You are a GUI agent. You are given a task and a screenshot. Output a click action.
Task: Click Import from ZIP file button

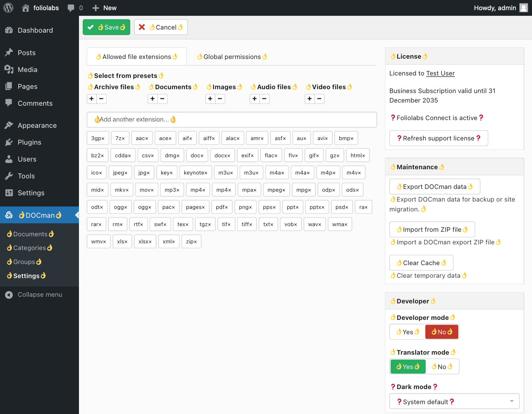[432, 229]
